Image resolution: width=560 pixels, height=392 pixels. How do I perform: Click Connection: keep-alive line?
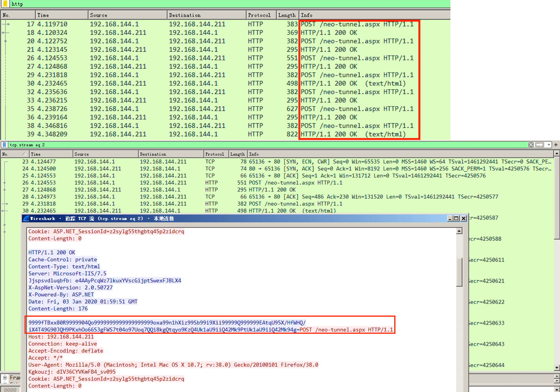tap(63, 344)
